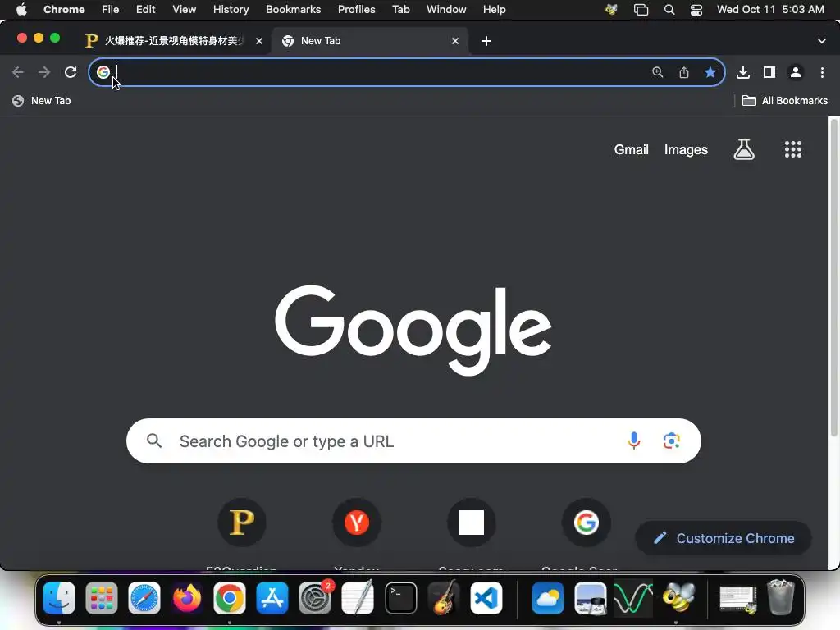Open the Profiles menu
The image size is (840, 630).
point(356,10)
